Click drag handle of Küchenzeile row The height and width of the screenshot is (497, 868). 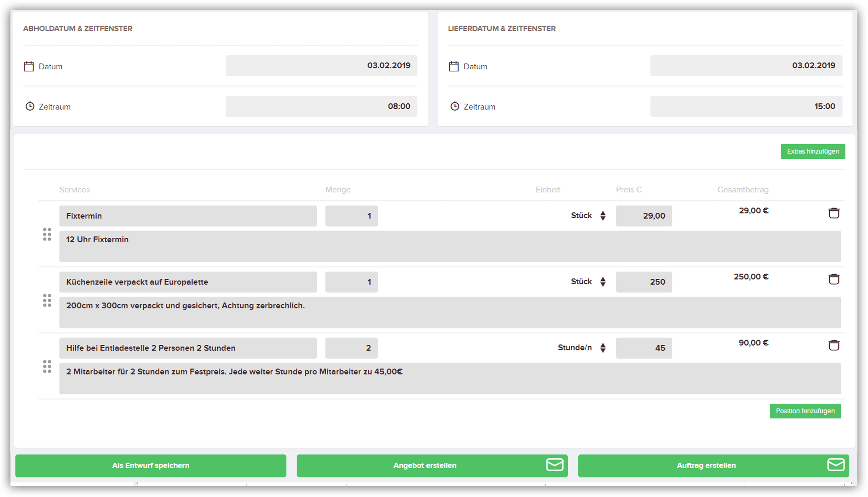(x=47, y=300)
